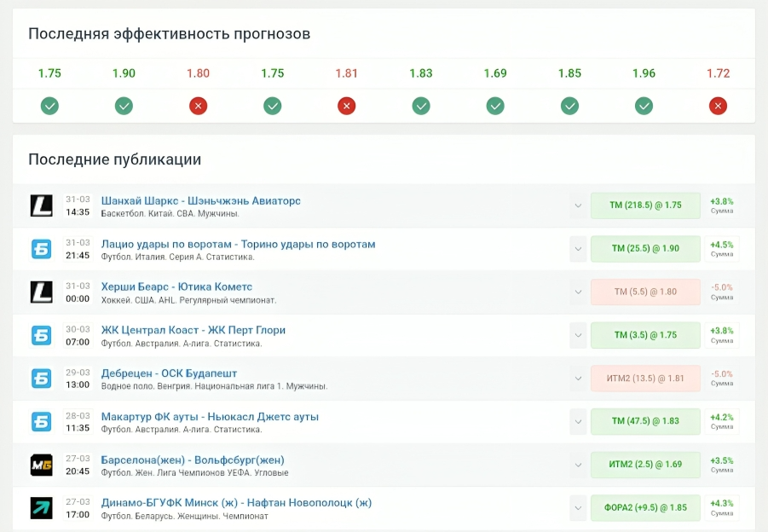
Task: Expand the chevron in Шанхай Шаркс row
Action: pyautogui.click(x=579, y=205)
